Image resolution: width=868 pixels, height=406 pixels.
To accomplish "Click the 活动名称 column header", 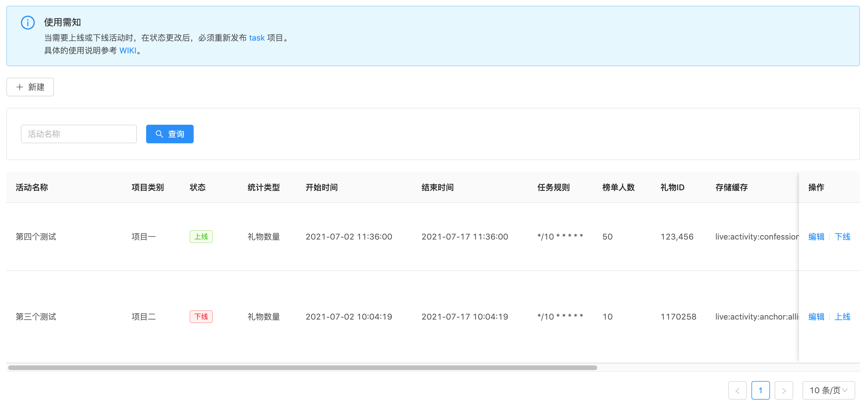I will pyautogui.click(x=32, y=187).
